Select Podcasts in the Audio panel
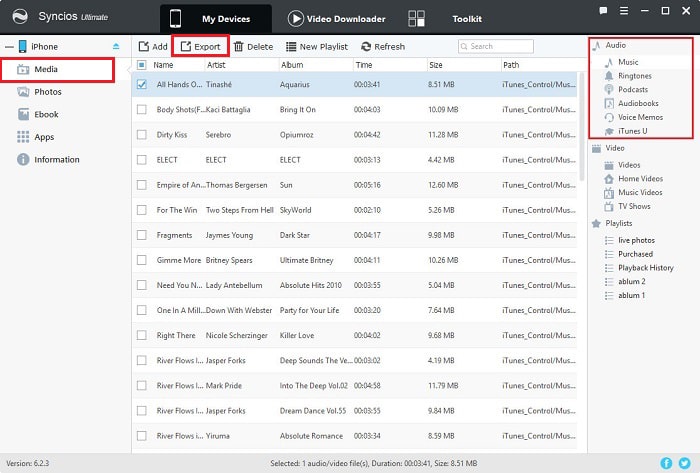This screenshot has width=700, height=473. (633, 90)
